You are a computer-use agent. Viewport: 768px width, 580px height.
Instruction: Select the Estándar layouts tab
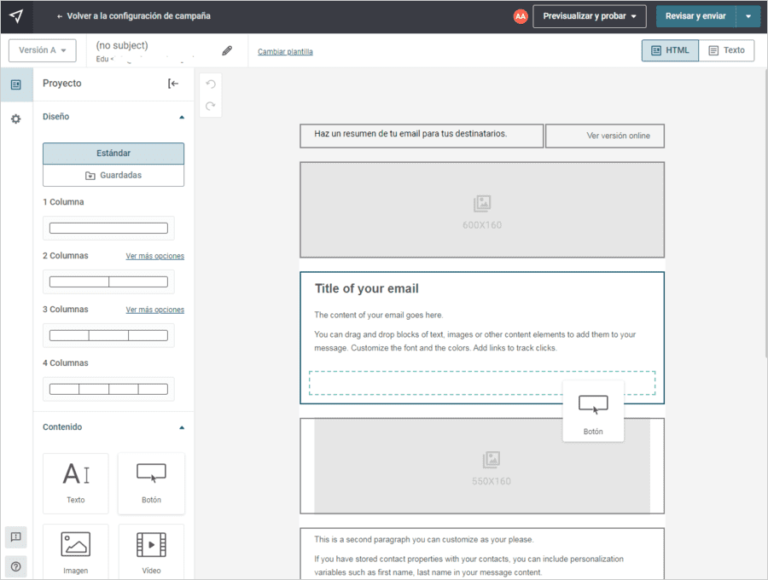coord(114,153)
